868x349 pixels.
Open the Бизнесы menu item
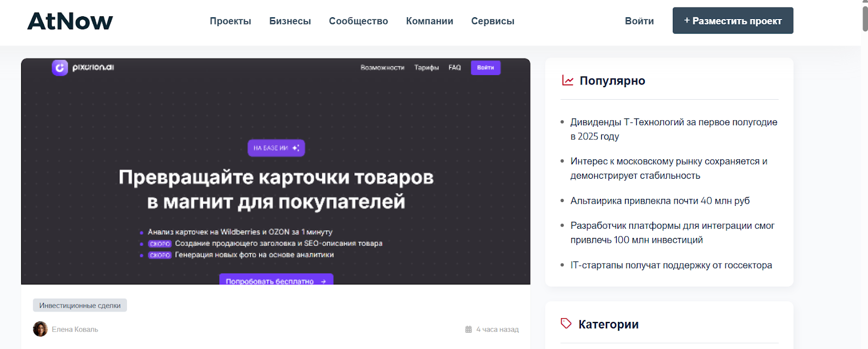tap(290, 21)
